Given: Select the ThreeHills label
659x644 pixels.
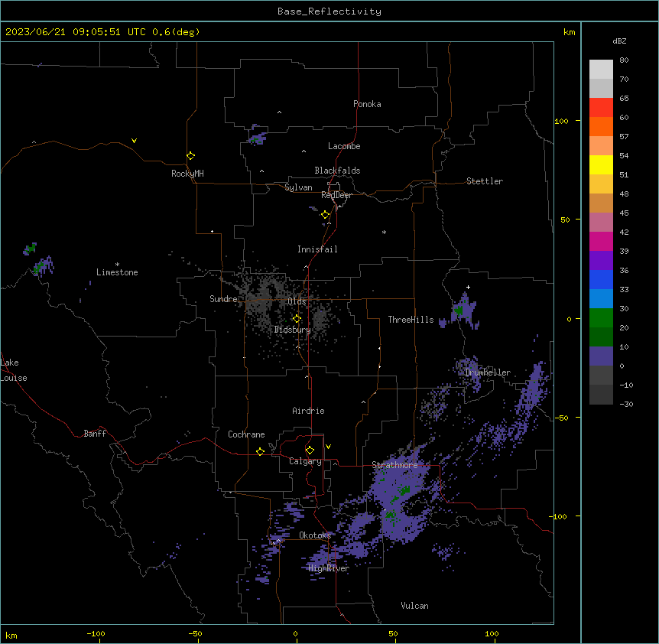Looking at the screenshot, I should 411,320.
